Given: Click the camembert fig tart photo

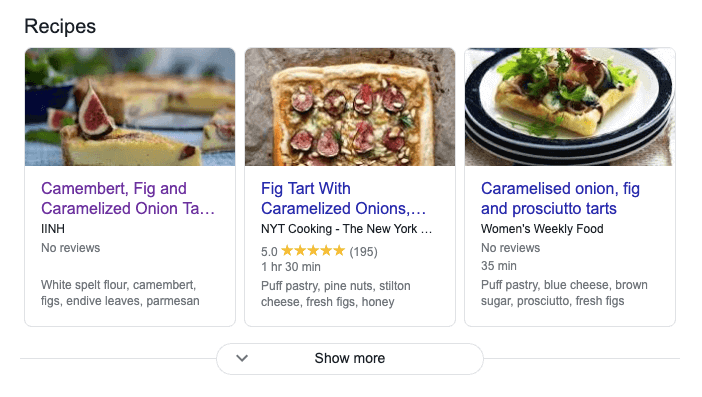Looking at the screenshot, I should tap(130, 107).
